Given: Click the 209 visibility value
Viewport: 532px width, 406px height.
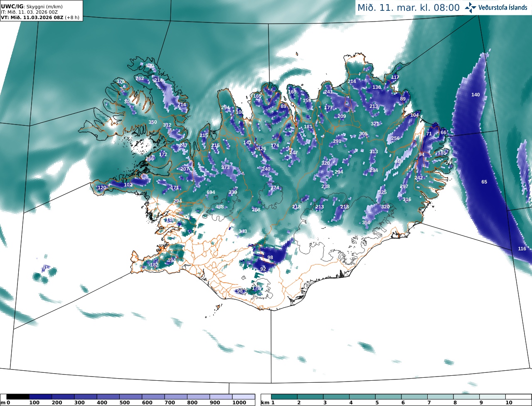Looking at the screenshot, I should click(x=342, y=116).
